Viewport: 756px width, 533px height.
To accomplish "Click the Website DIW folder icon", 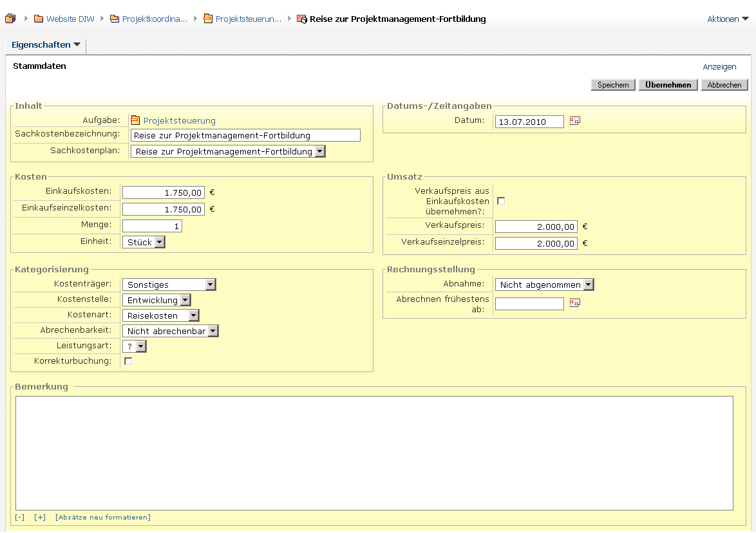I will point(39,19).
